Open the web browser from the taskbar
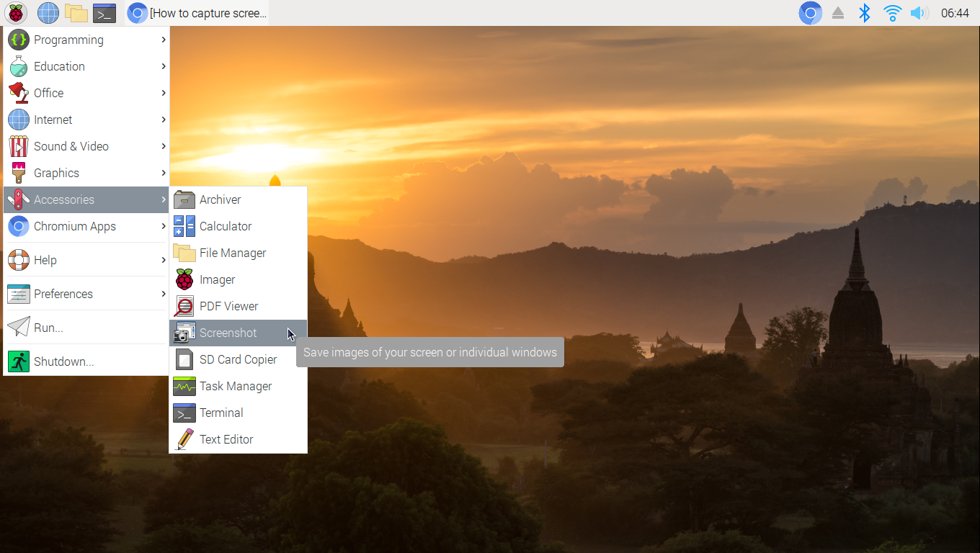This screenshot has height=553, width=980. [48, 12]
